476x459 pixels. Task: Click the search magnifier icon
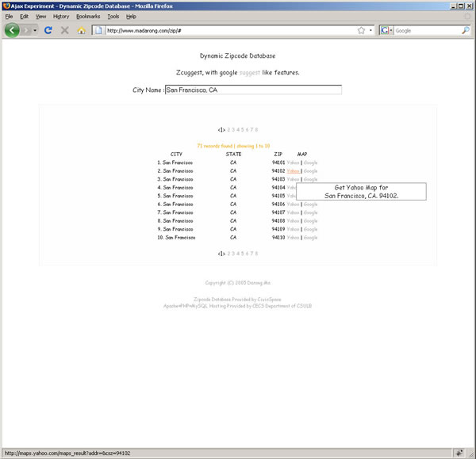pos(466,30)
